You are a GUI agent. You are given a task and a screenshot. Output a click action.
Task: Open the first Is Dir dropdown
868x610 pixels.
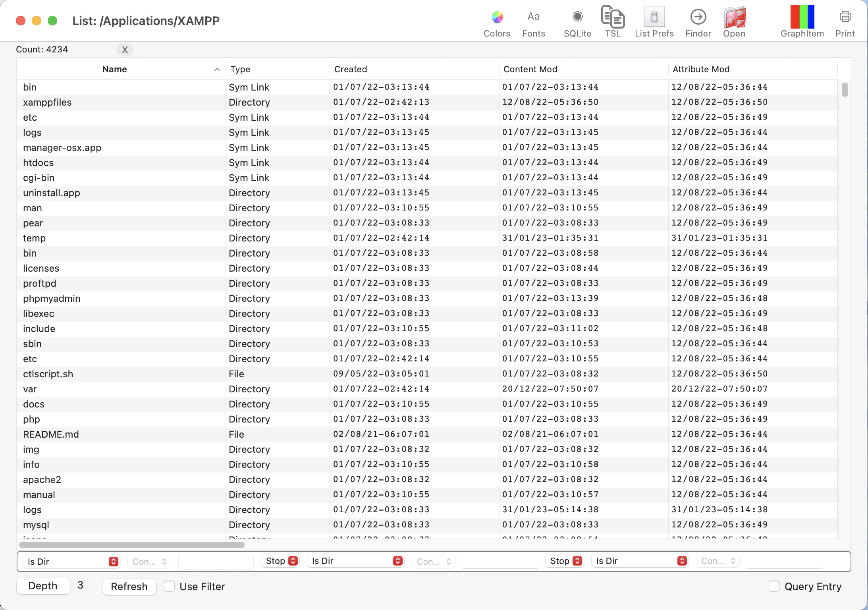tap(71, 562)
